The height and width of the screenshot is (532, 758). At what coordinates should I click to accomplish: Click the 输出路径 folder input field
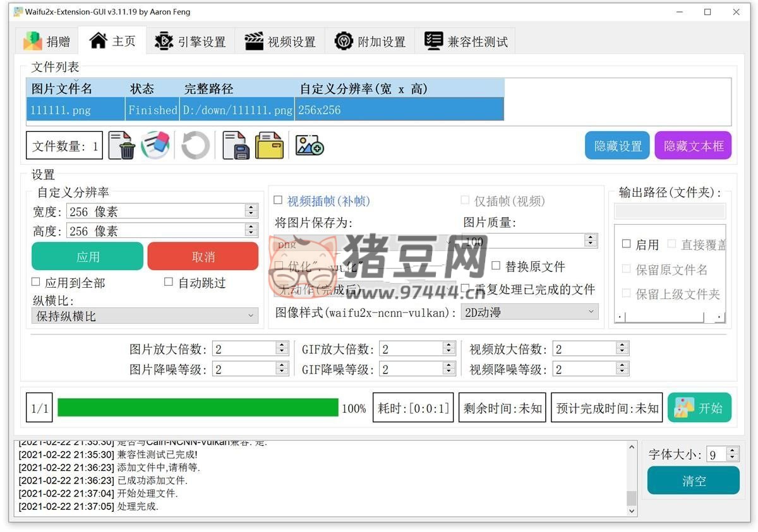pos(670,211)
